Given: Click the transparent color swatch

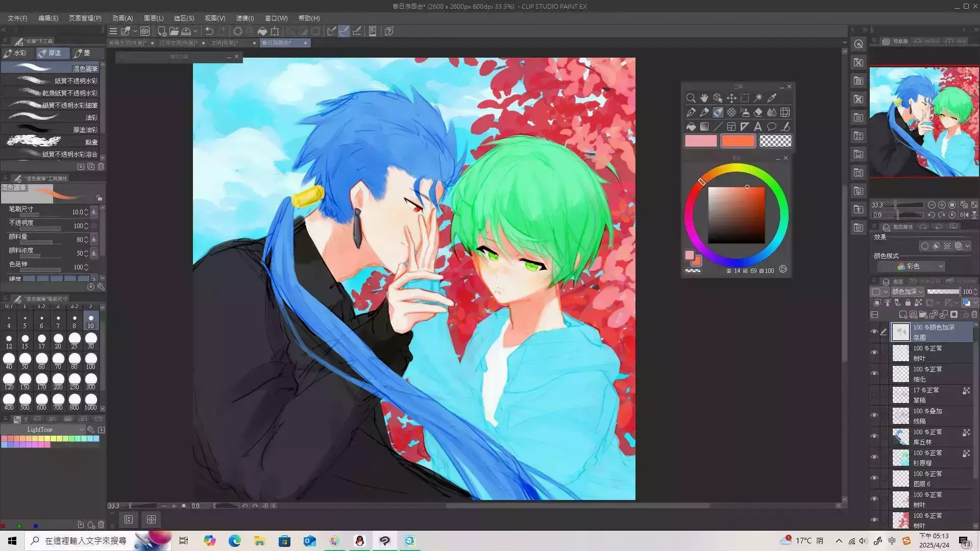Looking at the screenshot, I should click(775, 141).
